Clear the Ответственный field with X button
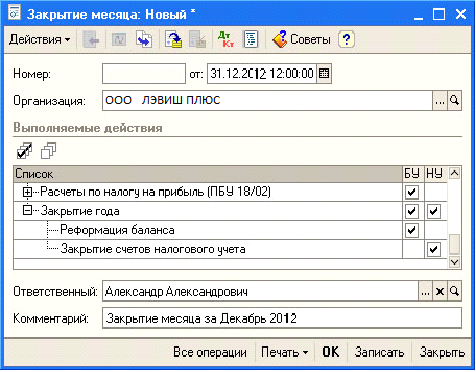Viewport: 476px width, 372px height. [440, 292]
